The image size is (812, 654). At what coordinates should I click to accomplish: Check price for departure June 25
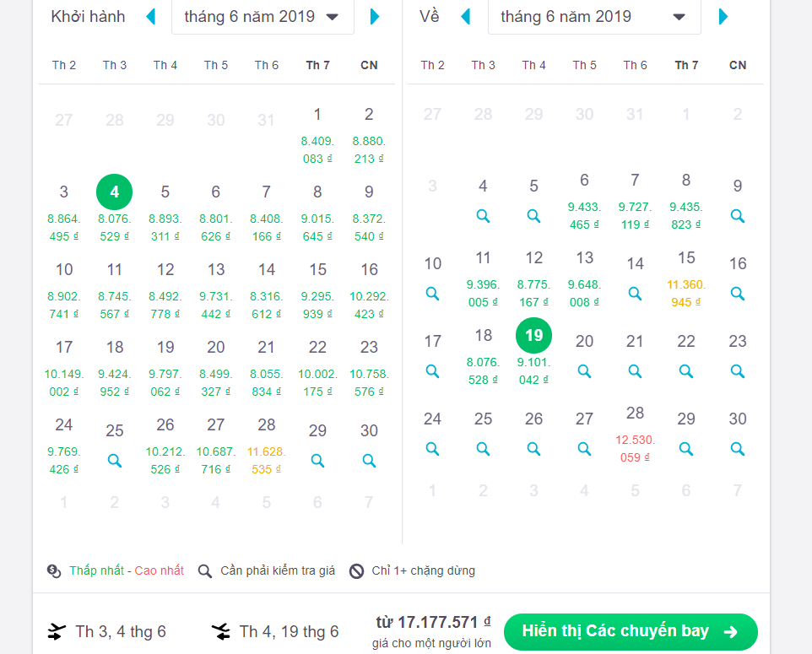115,461
